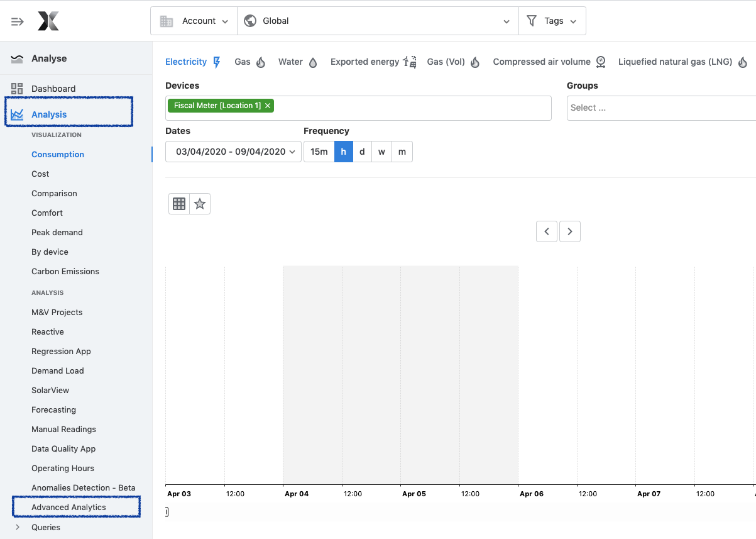Set frequency to hourly (h)

(x=344, y=152)
